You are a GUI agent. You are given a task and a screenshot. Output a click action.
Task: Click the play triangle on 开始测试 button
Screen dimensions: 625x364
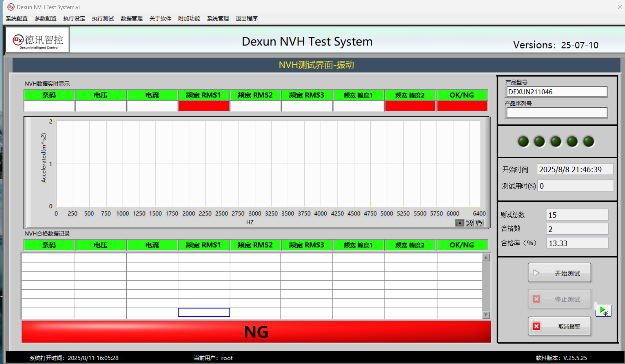pos(536,273)
